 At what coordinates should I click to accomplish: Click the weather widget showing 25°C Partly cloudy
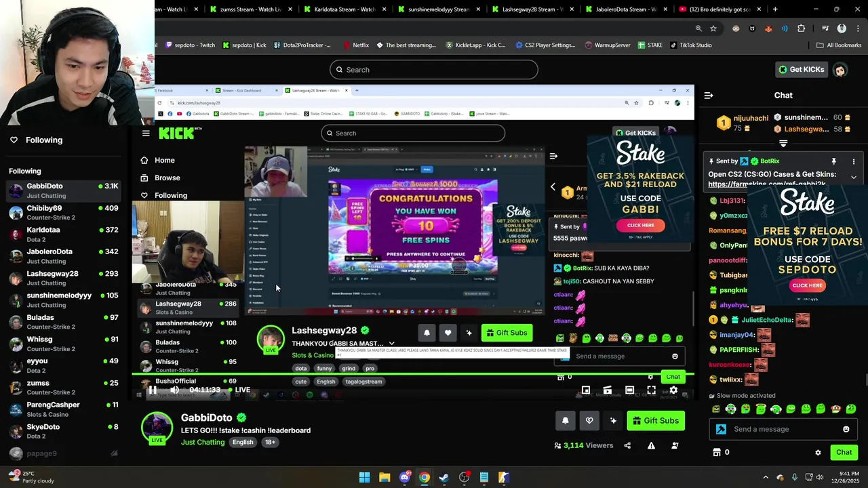32,477
